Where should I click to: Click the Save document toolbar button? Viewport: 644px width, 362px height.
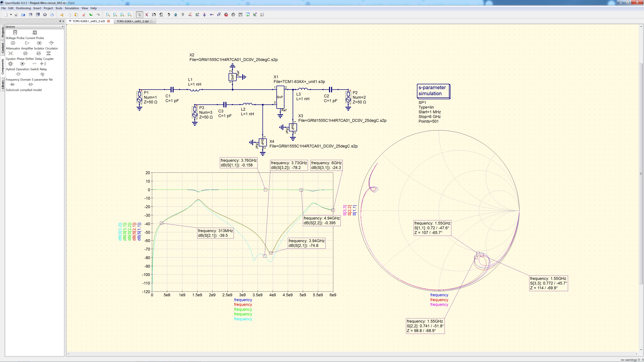pyautogui.click(x=31, y=14)
